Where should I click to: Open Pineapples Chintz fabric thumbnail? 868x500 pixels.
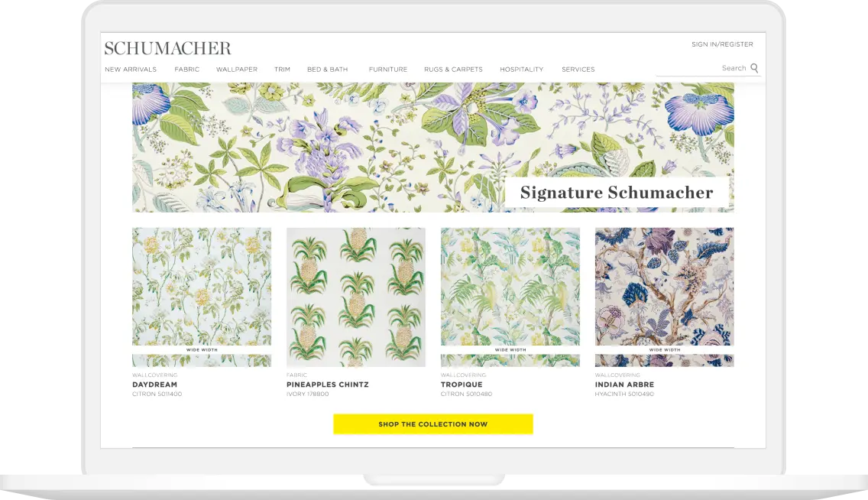(x=356, y=297)
